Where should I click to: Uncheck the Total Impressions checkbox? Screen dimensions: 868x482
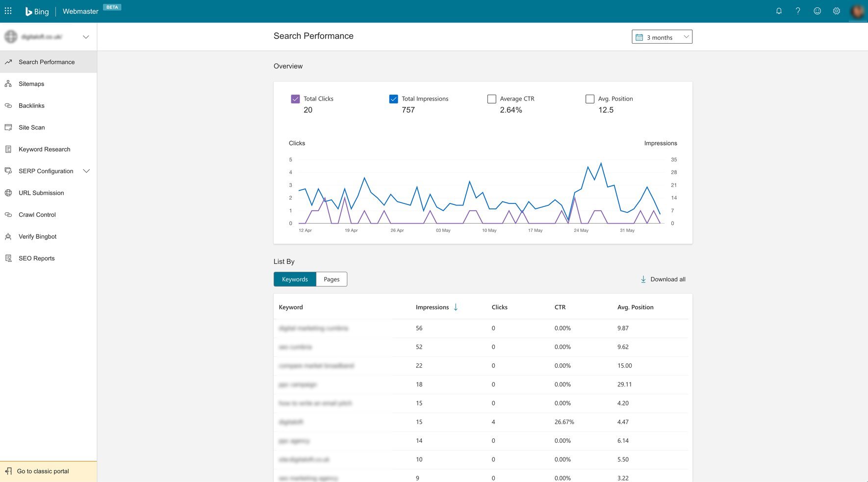point(393,99)
